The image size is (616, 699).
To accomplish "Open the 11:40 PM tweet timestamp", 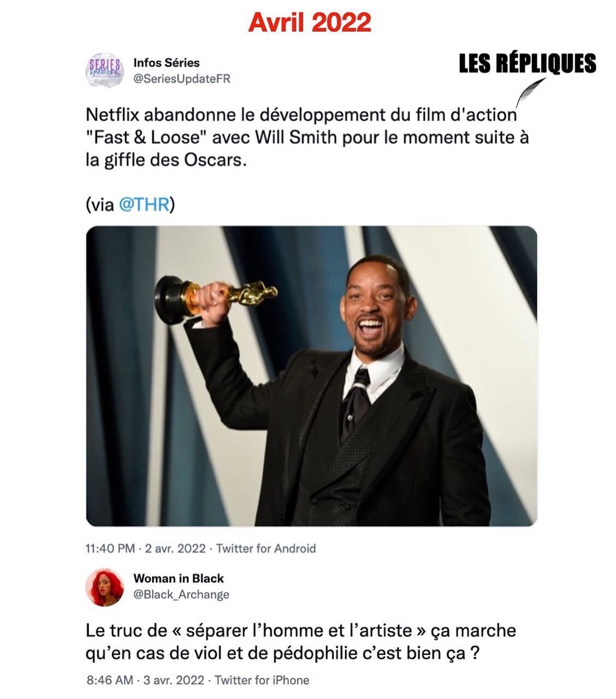I will [x=110, y=548].
